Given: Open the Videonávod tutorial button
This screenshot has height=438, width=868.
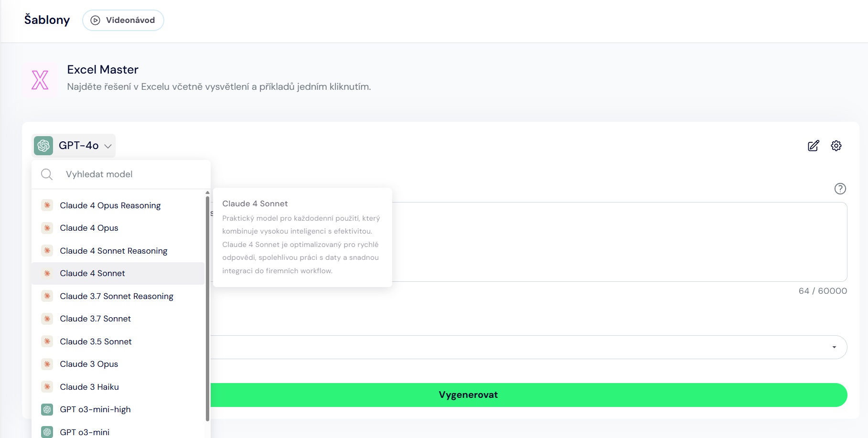Looking at the screenshot, I should [x=123, y=20].
